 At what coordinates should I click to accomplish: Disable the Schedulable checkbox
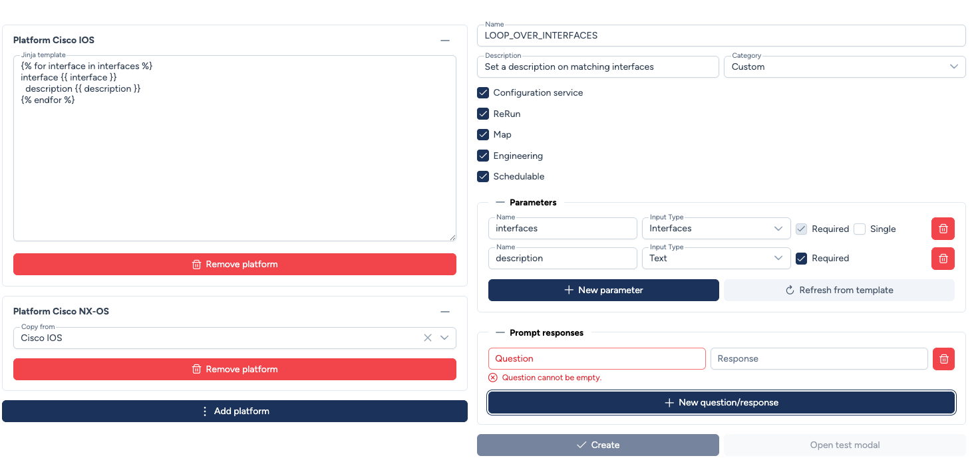[483, 177]
